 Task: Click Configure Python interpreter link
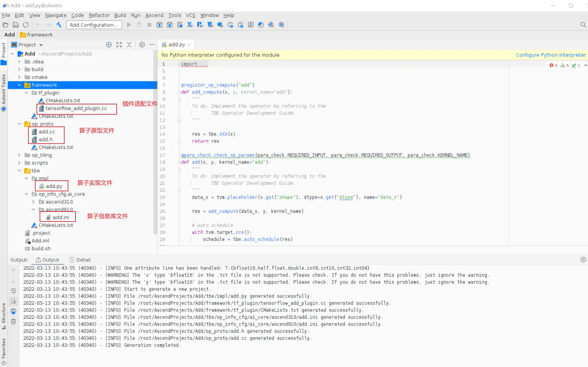click(551, 55)
